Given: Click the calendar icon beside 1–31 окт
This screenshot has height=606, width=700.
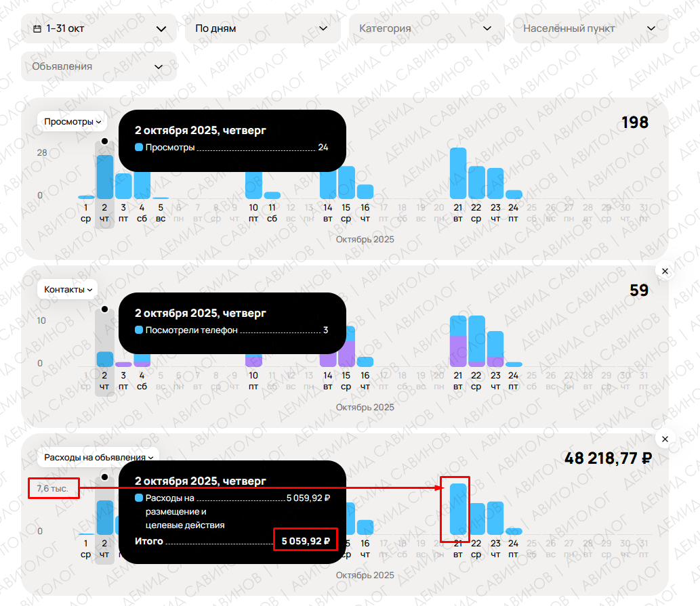Looking at the screenshot, I should click(x=37, y=28).
